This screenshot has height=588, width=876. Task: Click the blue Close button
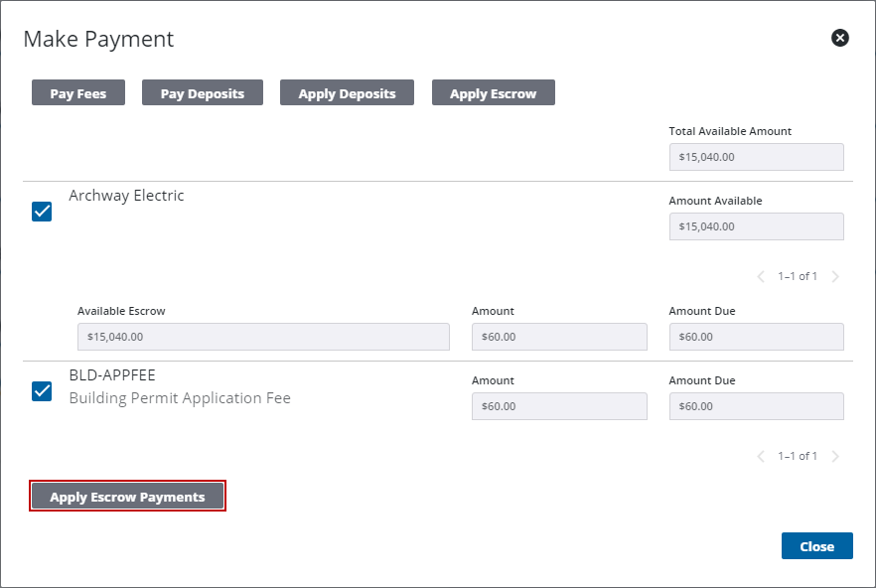tap(816, 546)
